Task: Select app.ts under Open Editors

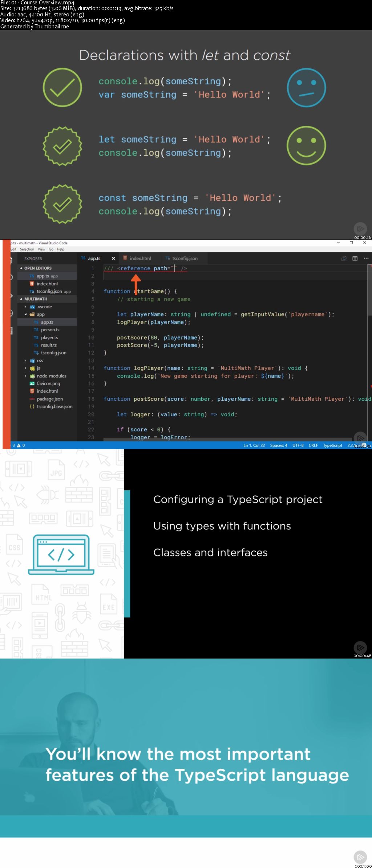Action: tap(47, 276)
